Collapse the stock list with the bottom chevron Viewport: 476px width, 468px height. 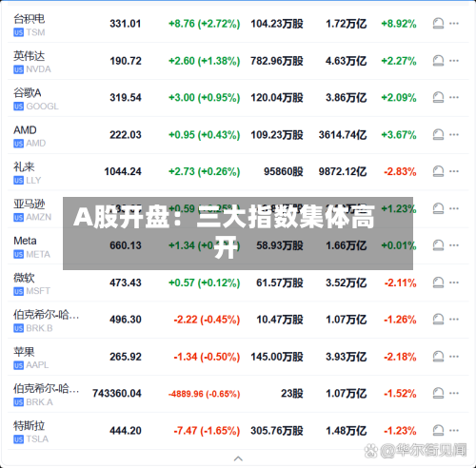pyautogui.click(x=238, y=458)
